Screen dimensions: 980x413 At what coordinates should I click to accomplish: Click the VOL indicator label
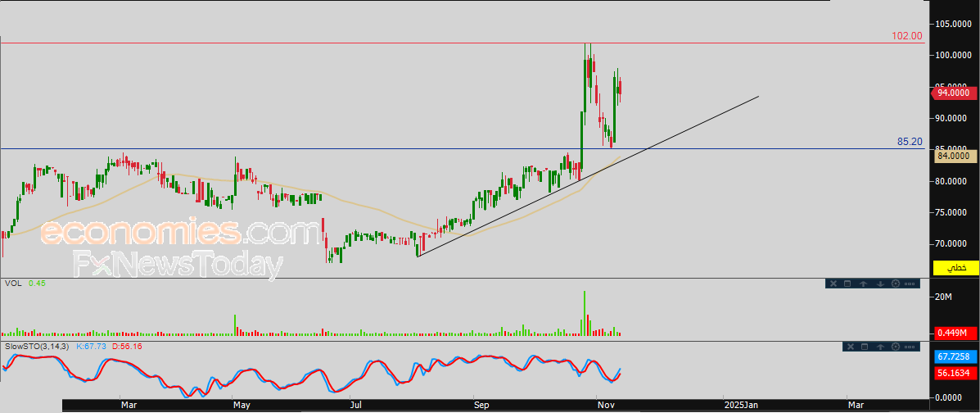coord(13,284)
